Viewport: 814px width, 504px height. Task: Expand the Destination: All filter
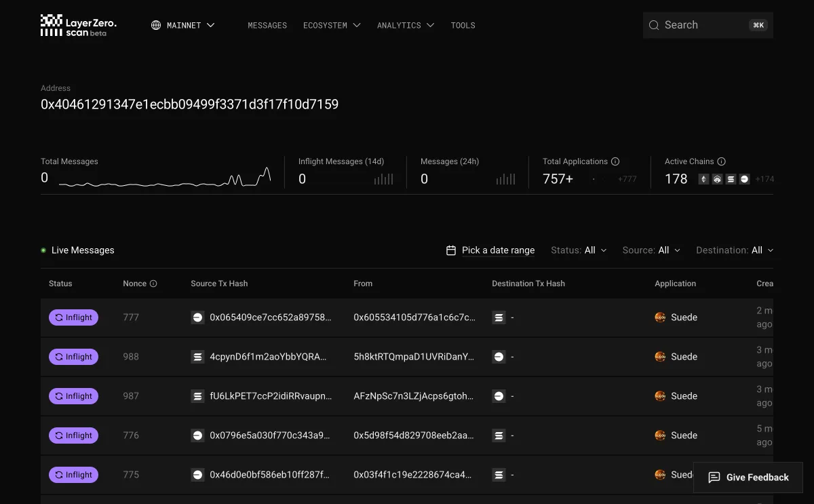[x=735, y=250]
